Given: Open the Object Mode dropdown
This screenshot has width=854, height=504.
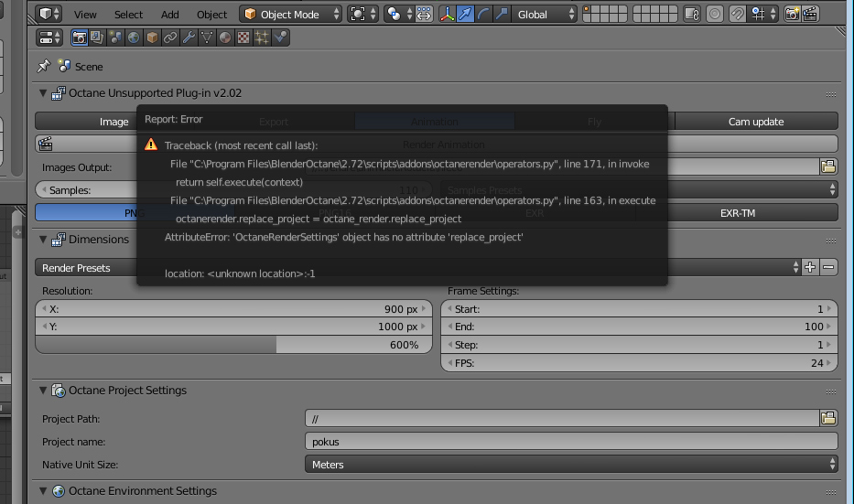Looking at the screenshot, I should click(291, 14).
